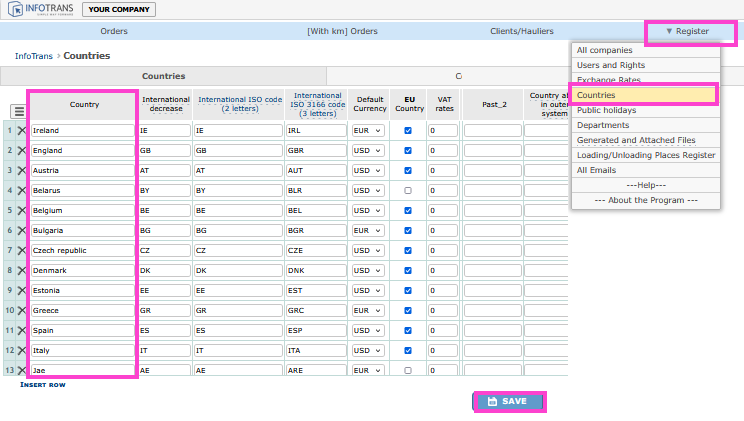744x421 pixels.
Task: Change Greece default currency dropdown
Action: tap(368, 310)
